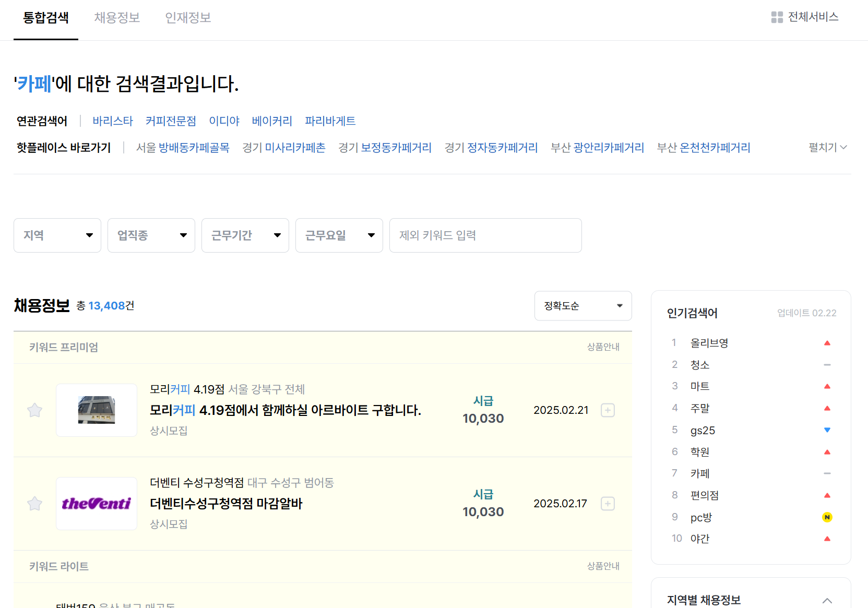Click the rising arrow beside 편의점

click(x=827, y=495)
